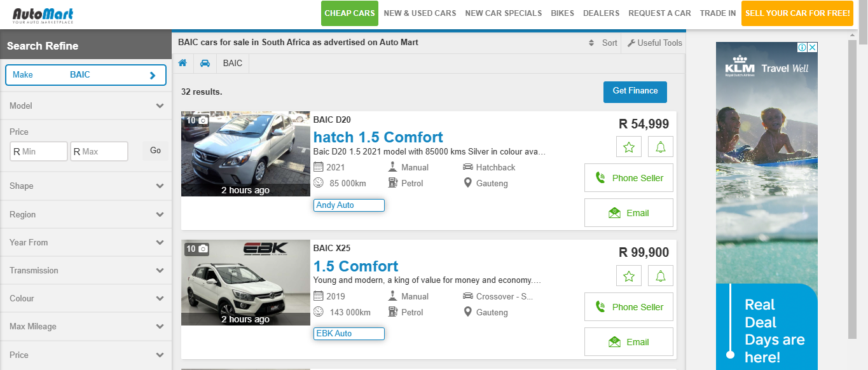The image size is (868, 370).
Task: Add the BAIC X25 to favourites with its star
Action: (629, 276)
